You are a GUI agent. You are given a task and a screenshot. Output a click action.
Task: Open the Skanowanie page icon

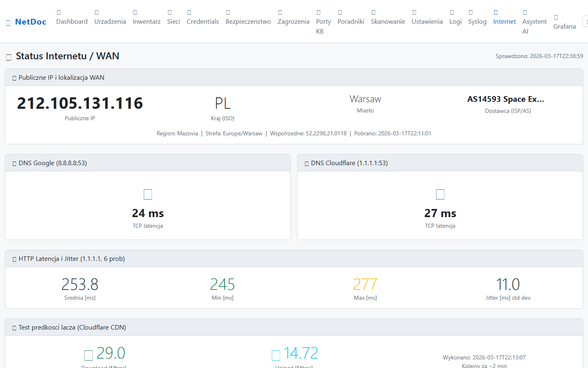click(374, 13)
